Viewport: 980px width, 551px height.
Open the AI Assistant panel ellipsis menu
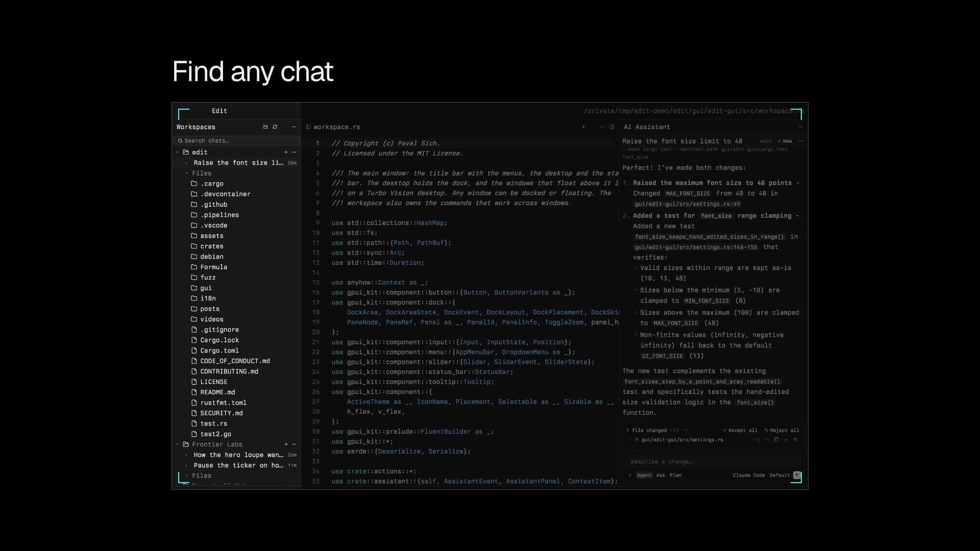[800, 127]
